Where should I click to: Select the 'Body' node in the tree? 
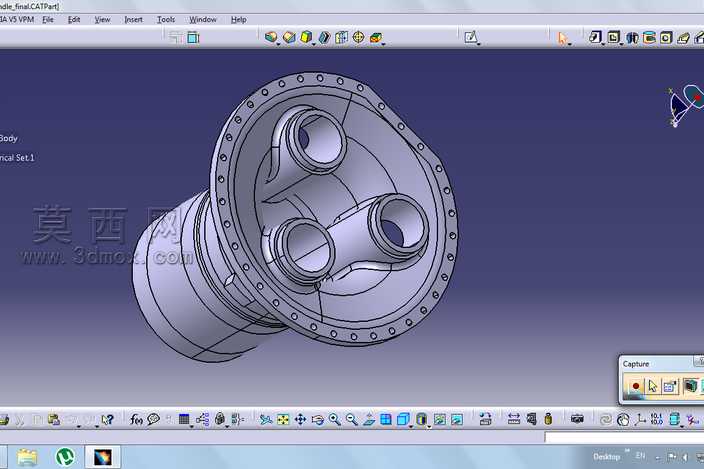(9, 138)
